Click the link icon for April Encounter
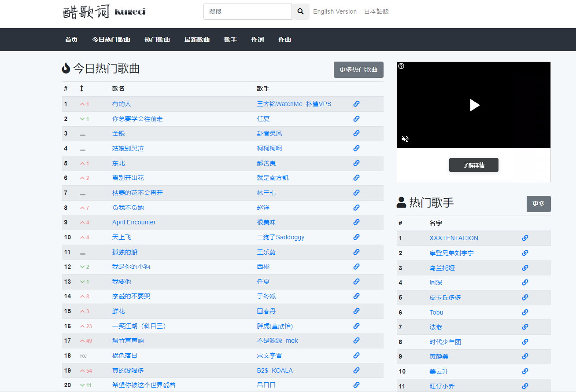Image resolution: width=576 pixels, height=392 pixels. (x=357, y=222)
